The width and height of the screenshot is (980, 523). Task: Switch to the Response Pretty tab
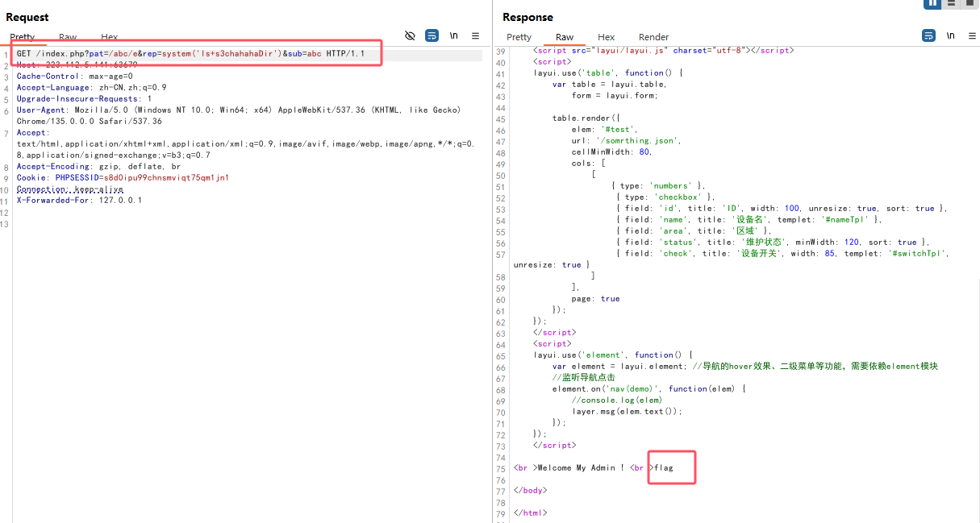point(519,37)
